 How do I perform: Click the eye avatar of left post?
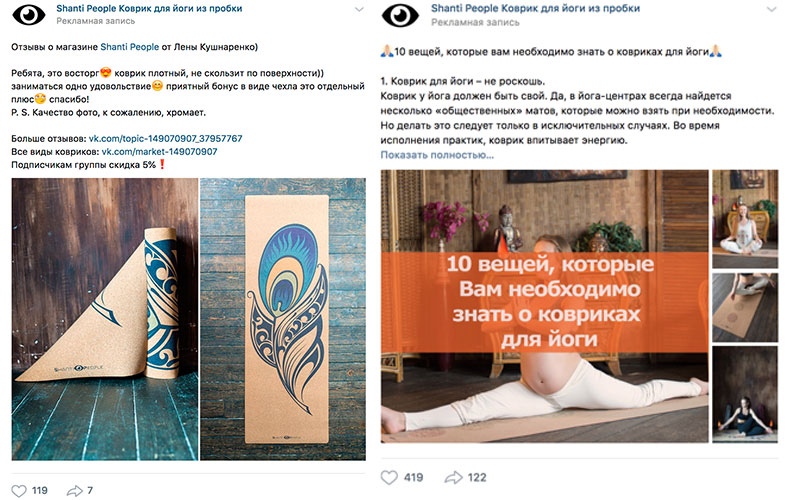coord(29,14)
